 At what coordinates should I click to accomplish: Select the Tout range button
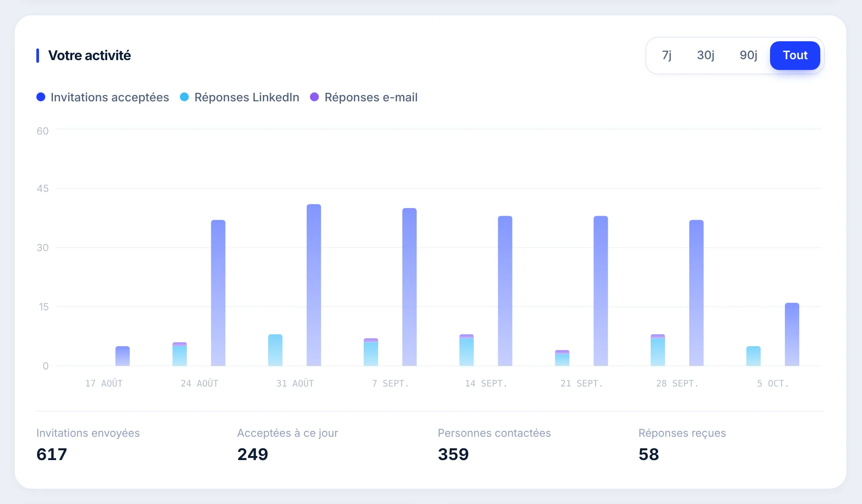[x=795, y=55]
